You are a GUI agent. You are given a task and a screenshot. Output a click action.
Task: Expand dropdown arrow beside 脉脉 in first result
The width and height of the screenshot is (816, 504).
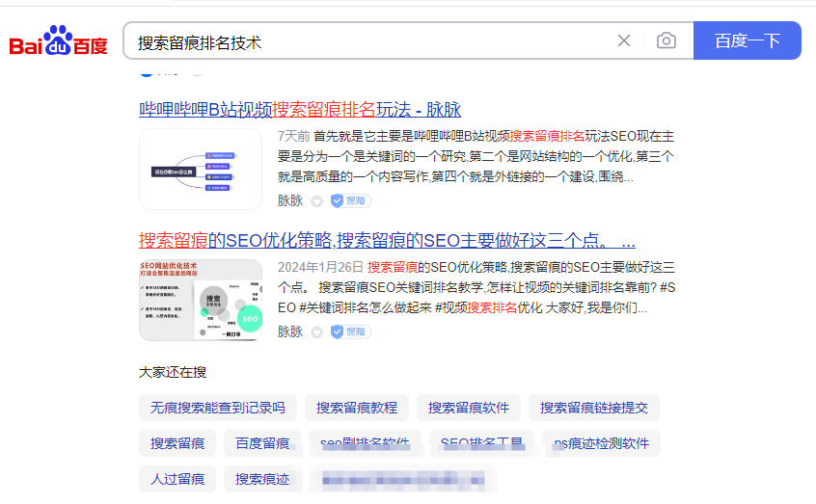[x=317, y=201]
